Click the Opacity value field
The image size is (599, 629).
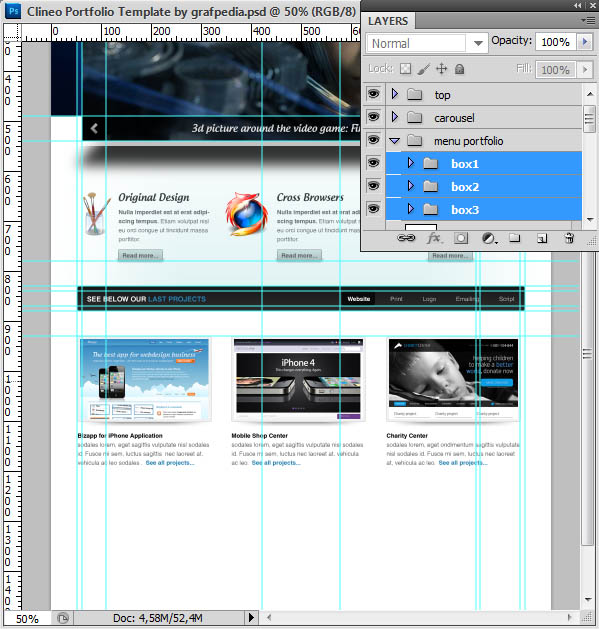pyautogui.click(x=556, y=42)
